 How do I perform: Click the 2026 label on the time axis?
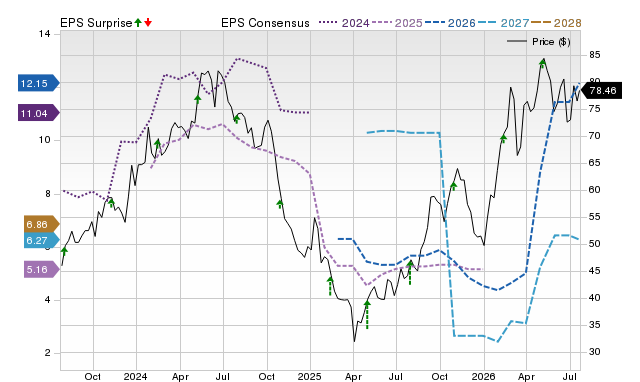(x=483, y=376)
